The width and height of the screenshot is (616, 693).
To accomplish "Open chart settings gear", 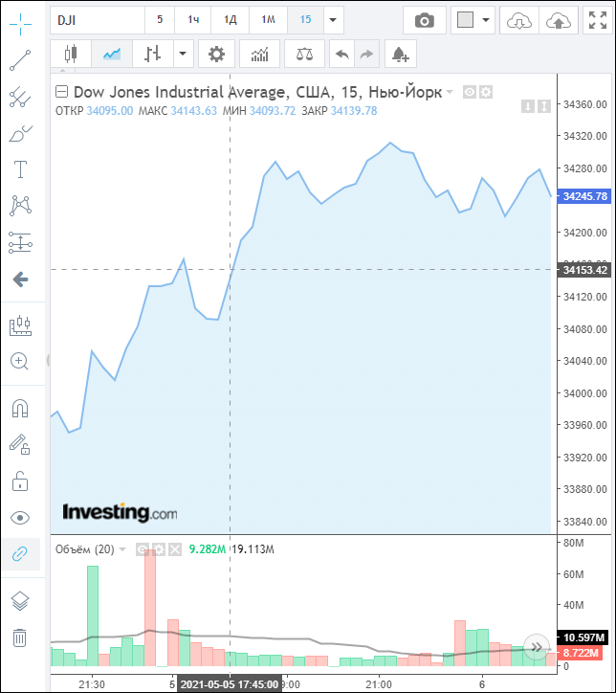I will click(x=216, y=54).
